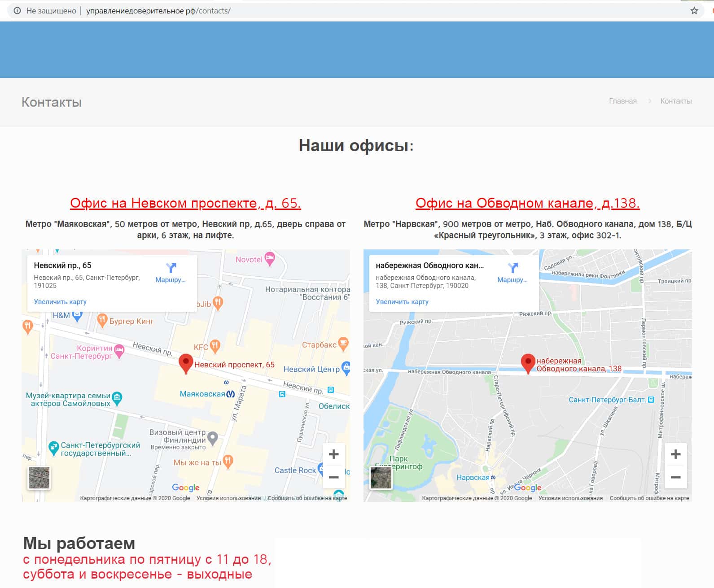The height and width of the screenshot is (588, 714).
Task: Open 'Офис на Обводном канале, д.138' link
Action: click(x=527, y=203)
